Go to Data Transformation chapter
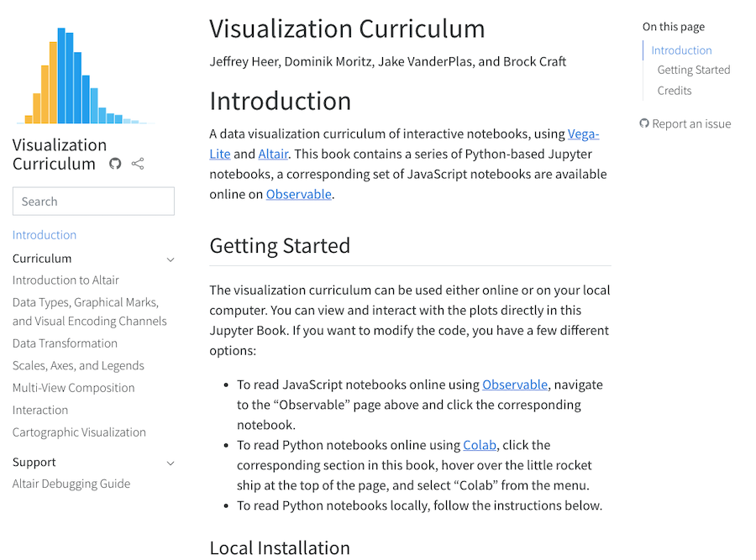This screenshot has height=560, width=756. pos(65,343)
